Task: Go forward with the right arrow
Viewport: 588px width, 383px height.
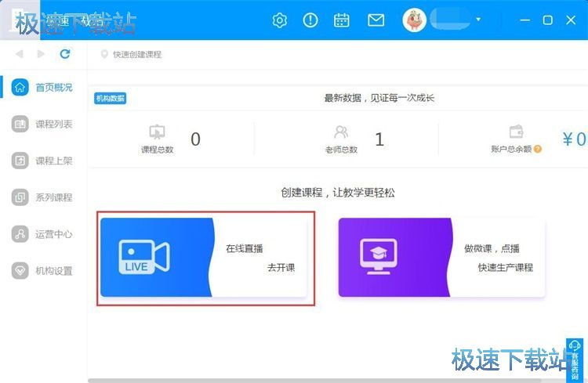Action: coord(41,54)
